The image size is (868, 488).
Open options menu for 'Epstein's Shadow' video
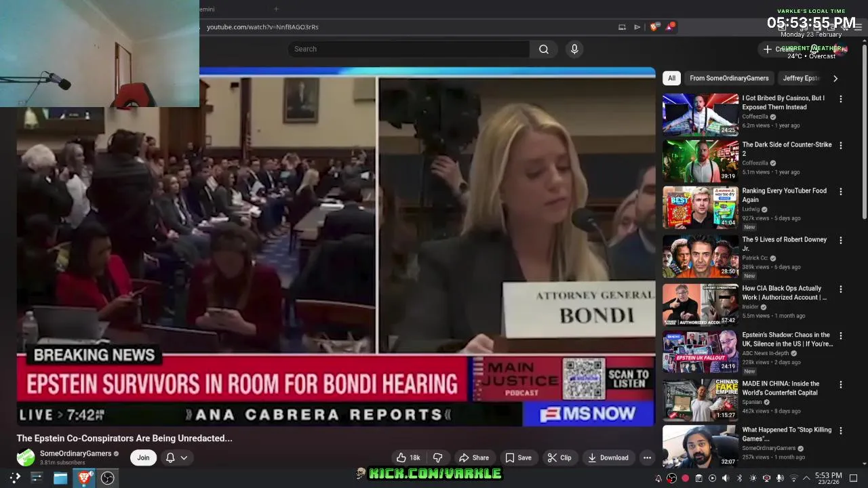click(x=840, y=335)
